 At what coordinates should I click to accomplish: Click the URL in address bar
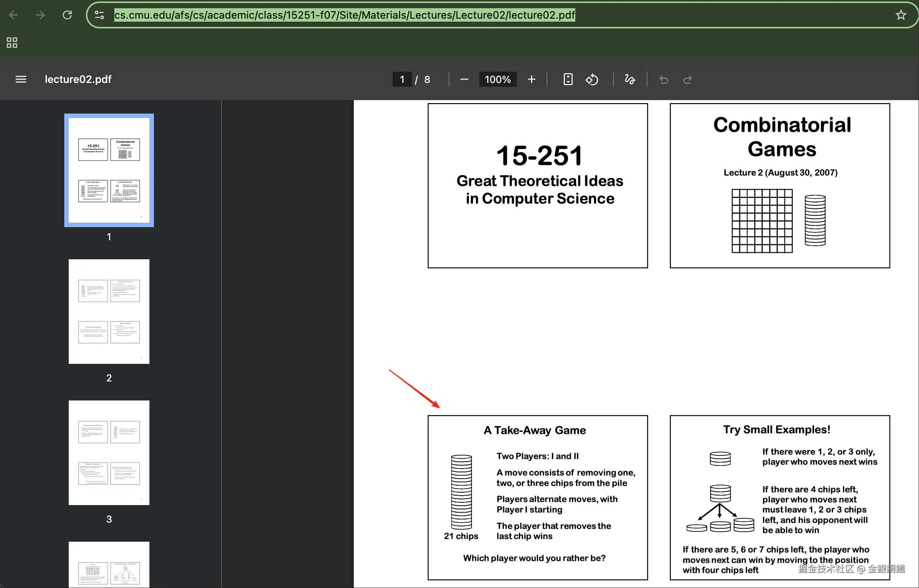point(344,15)
